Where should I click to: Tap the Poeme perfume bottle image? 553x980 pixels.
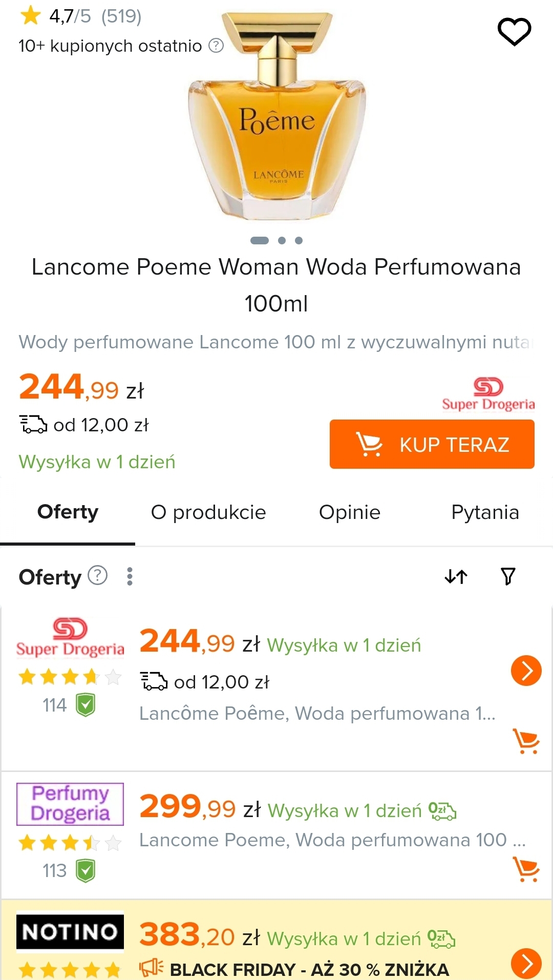tap(277, 118)
